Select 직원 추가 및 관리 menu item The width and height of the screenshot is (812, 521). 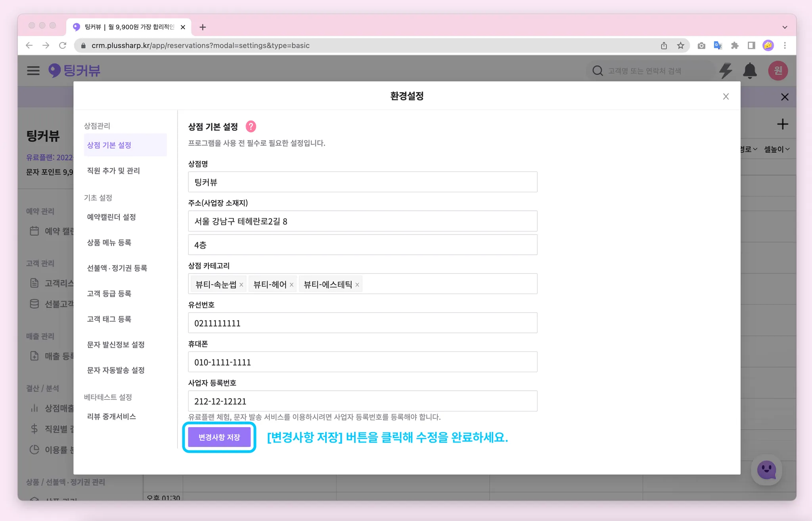click(113, 171)
